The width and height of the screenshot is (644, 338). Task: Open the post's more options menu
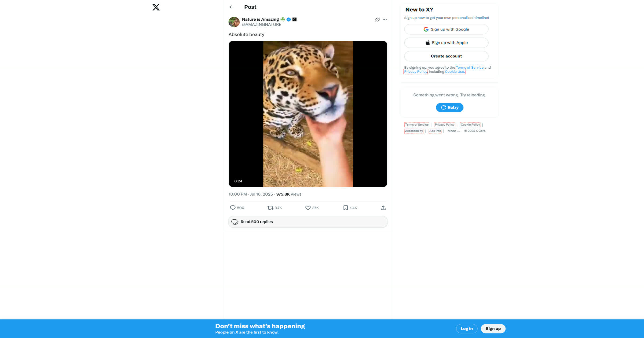(x=385, y=20)
